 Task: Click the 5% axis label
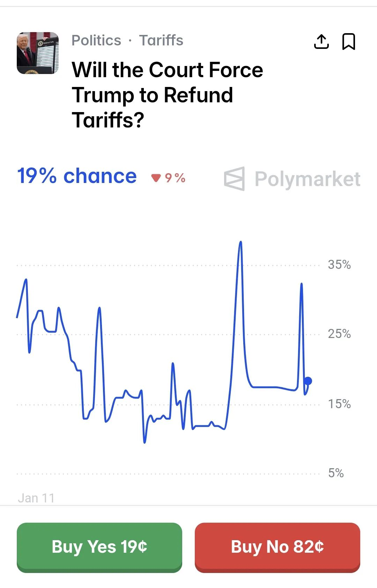pos(336,473)
